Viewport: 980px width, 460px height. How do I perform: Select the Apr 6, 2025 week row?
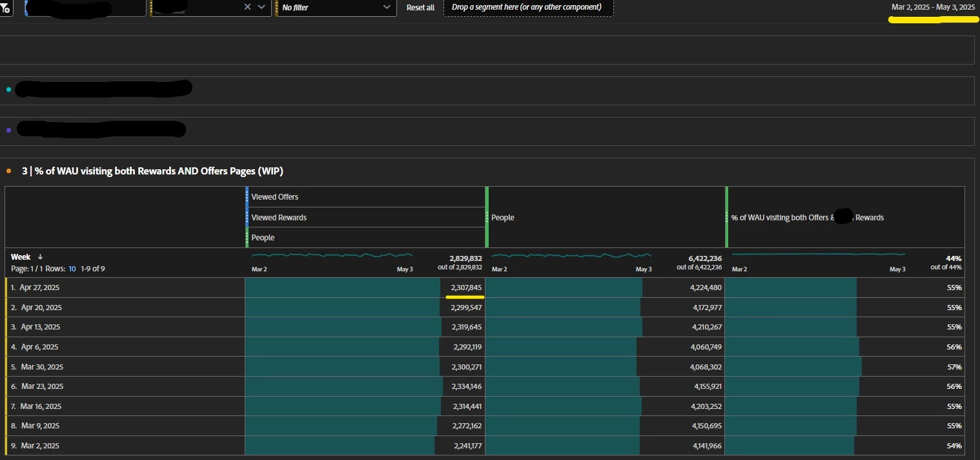pyautogui.click(x=125, y=347)
